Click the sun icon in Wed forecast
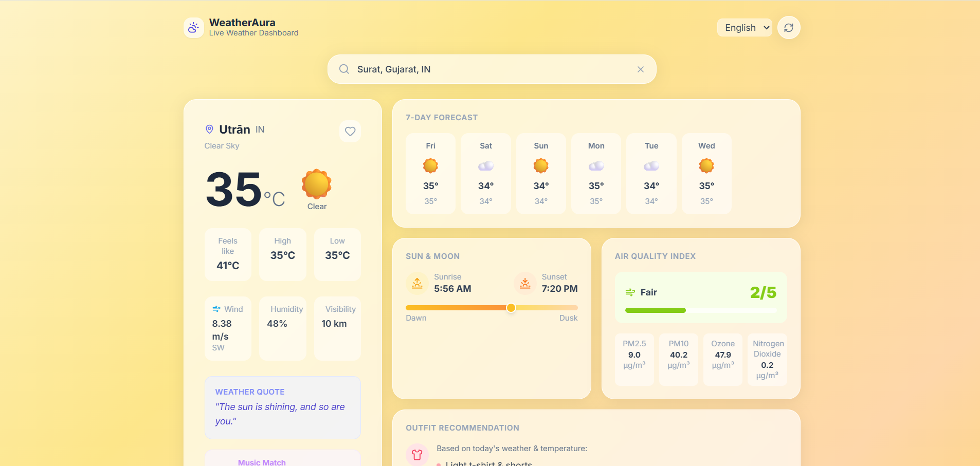The image size is (980, 466). [706, 166]
